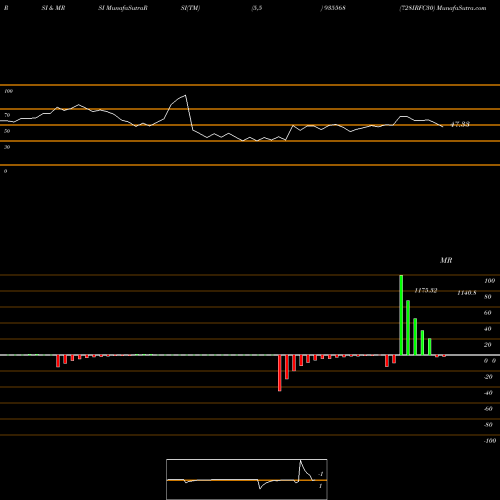Screen dimensions: 500x500
Task: Click the 1140.8 value label
Action: click(x=466, y=293)
